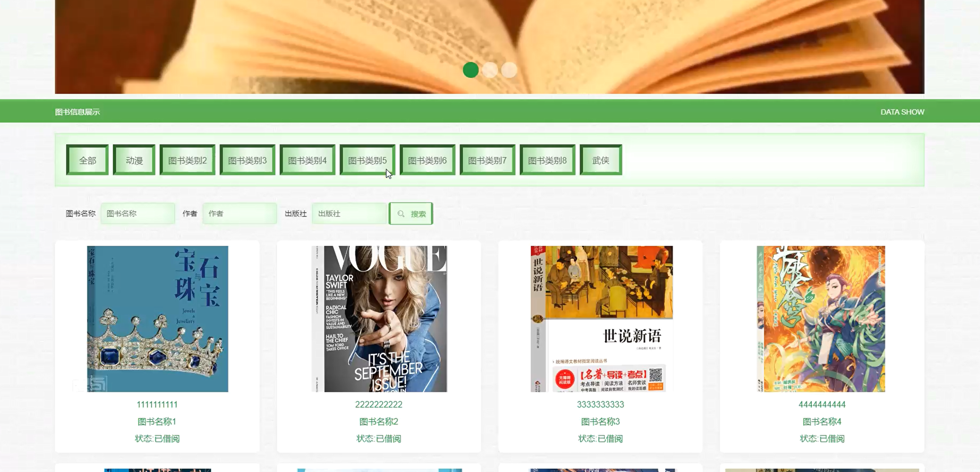This screenshot has height=472, width=980.
Task: Choose the 图书类别5 category
Action: tap(367, 160)
